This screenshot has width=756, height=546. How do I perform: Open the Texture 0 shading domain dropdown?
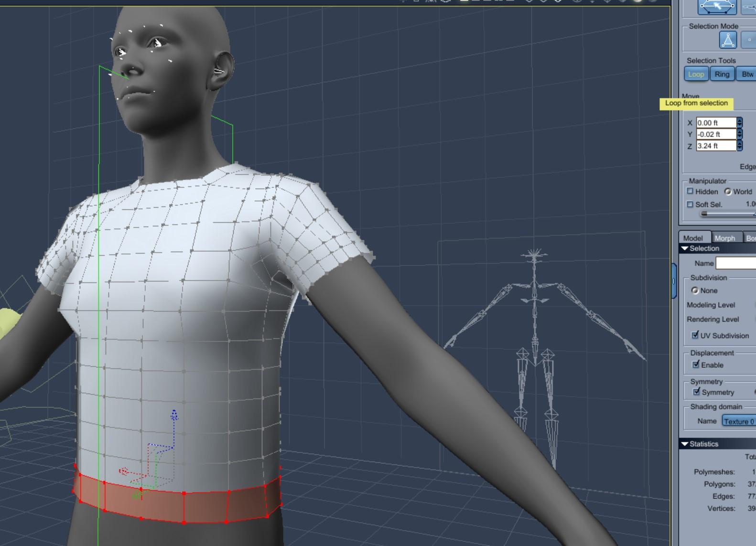click(x=739, y=421)
